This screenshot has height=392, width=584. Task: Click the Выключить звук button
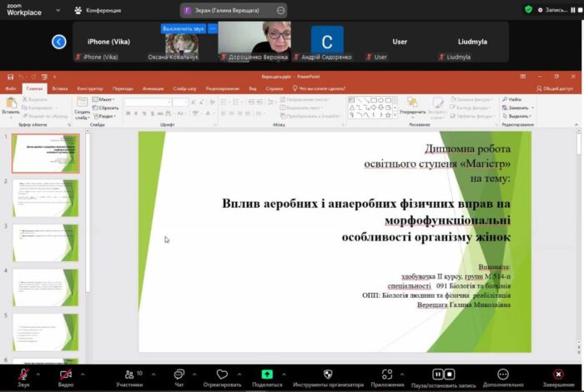coord(184,28)
